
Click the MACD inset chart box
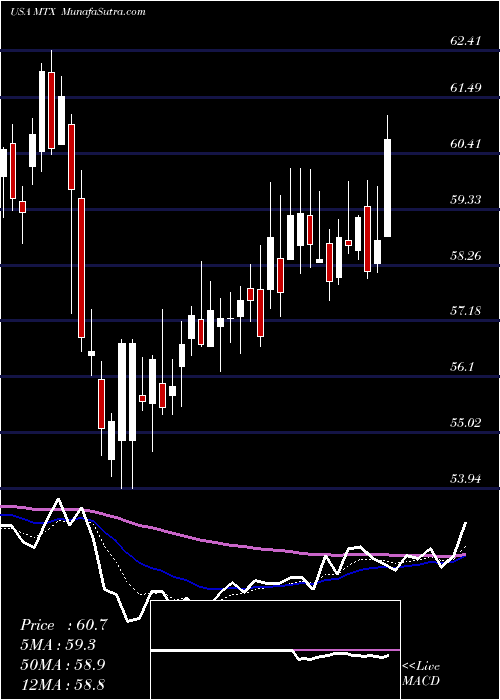(275, 650)
